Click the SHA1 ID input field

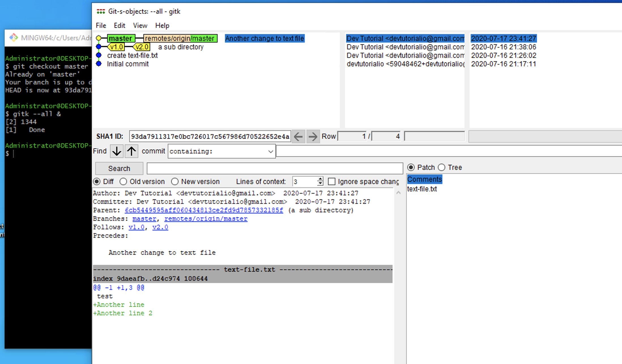(210, 137)
